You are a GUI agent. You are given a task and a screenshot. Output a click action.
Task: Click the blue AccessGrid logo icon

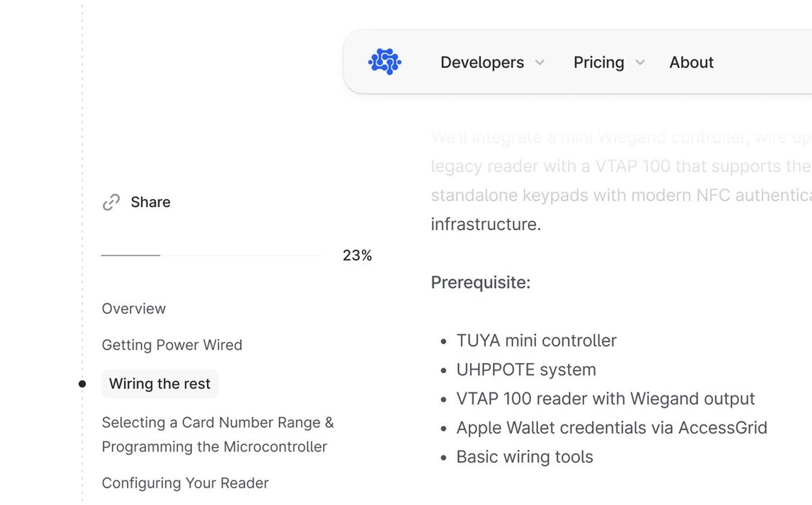point(384,62)
